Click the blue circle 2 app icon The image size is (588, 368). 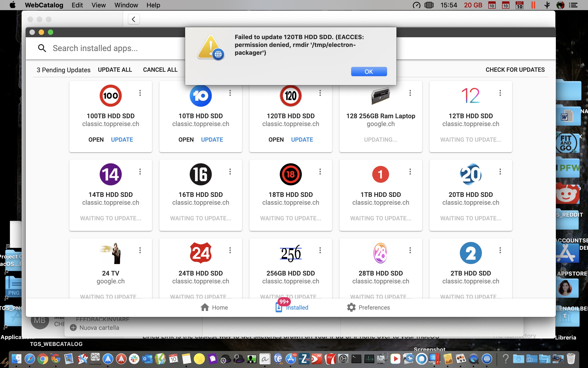[471, 253]
